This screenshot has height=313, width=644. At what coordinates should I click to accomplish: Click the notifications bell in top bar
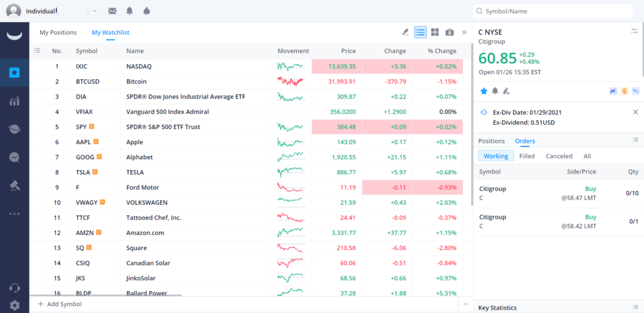(x=130, y=11)
